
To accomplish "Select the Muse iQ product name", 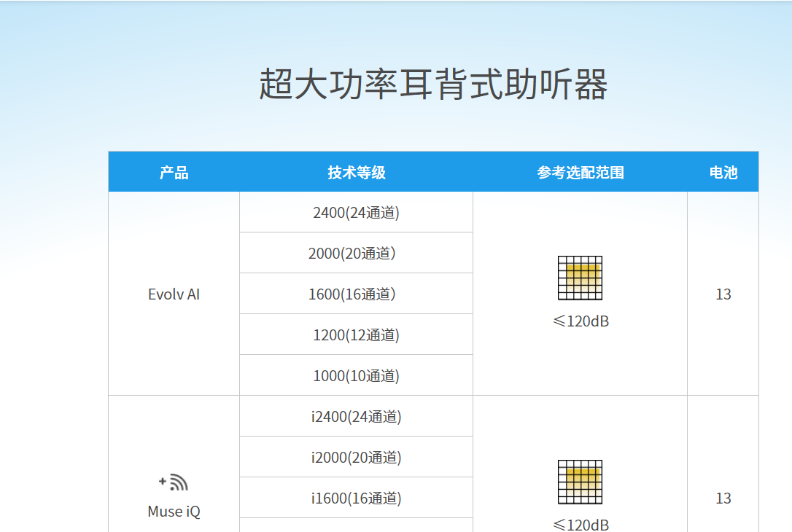I will tap(174, 512).
